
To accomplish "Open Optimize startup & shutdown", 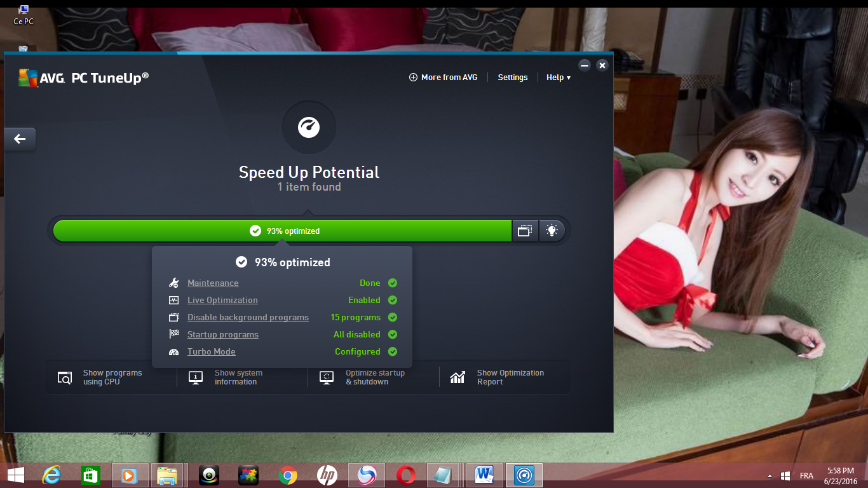I will (x=362, y=377).
